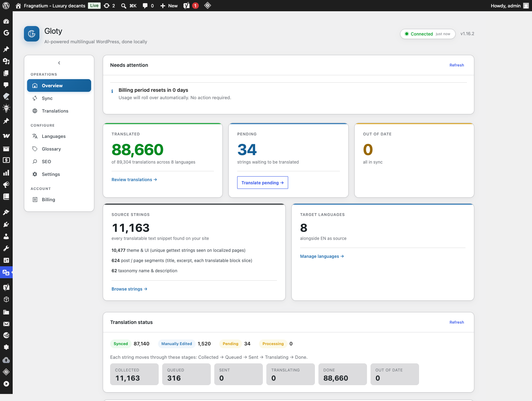532x401 pixels.
Task: Select Overview in Gloty menu
Action: tap(59, 85)
